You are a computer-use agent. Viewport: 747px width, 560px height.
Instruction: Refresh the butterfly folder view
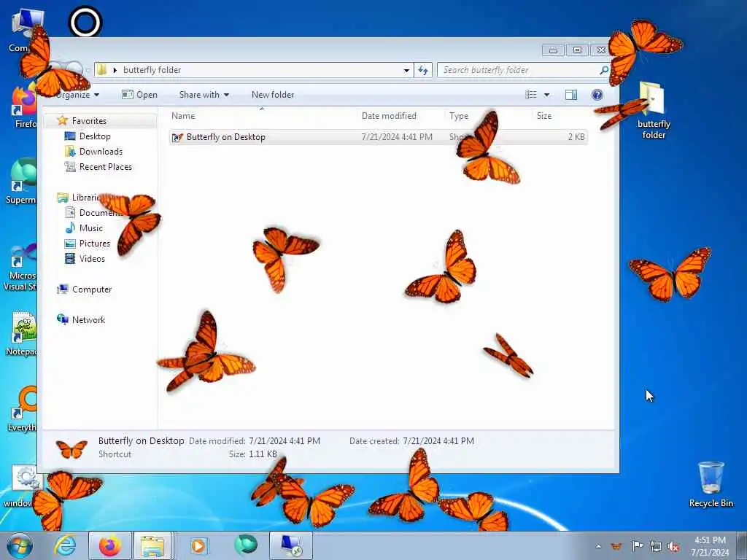(x=423, y=70)
